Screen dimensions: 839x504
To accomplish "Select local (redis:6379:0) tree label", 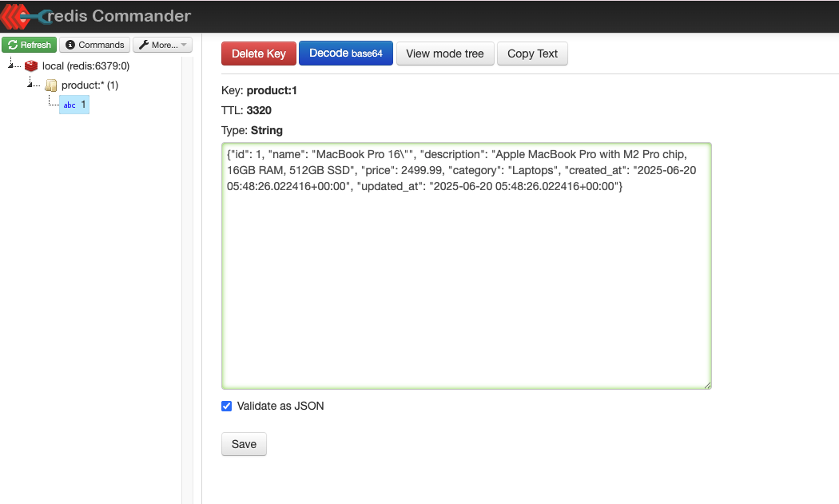I will (85, 65).
